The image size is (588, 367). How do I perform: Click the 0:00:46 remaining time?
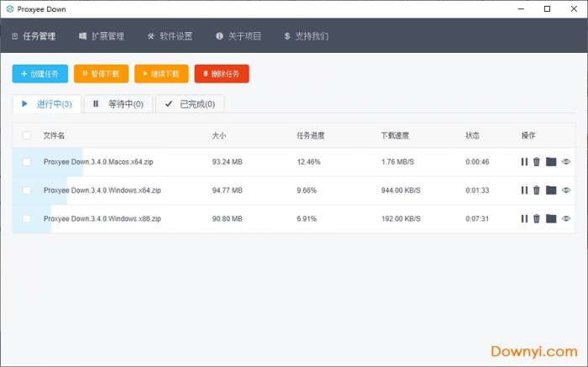(477, 162)
